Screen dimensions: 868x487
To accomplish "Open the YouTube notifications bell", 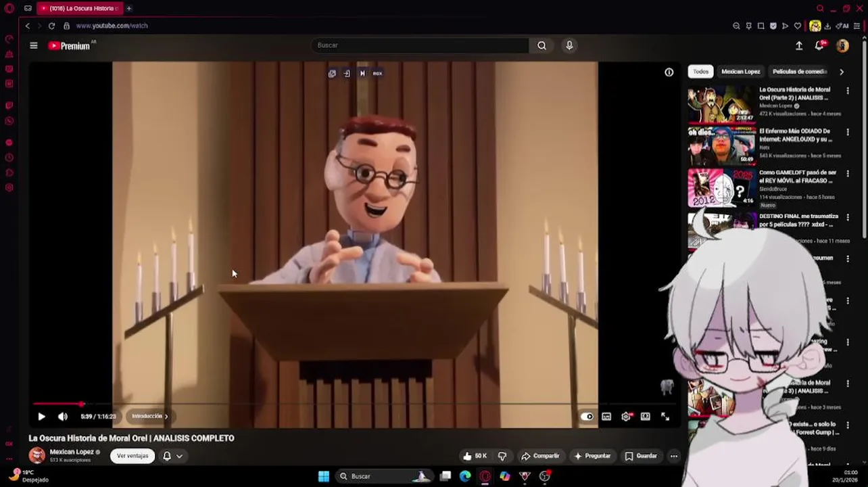I will coord(819,45).
